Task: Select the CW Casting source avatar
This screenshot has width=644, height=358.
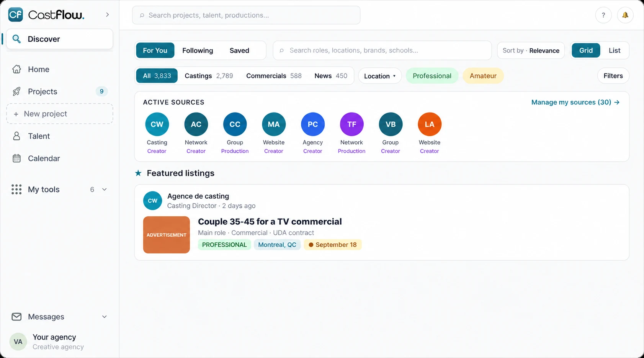Action: pos(157,124)
